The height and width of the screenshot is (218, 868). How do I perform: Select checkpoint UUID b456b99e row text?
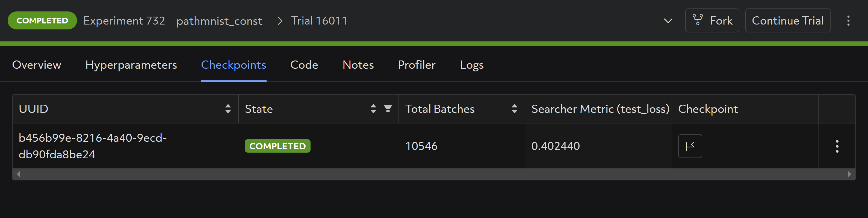[x=93, y=146]
